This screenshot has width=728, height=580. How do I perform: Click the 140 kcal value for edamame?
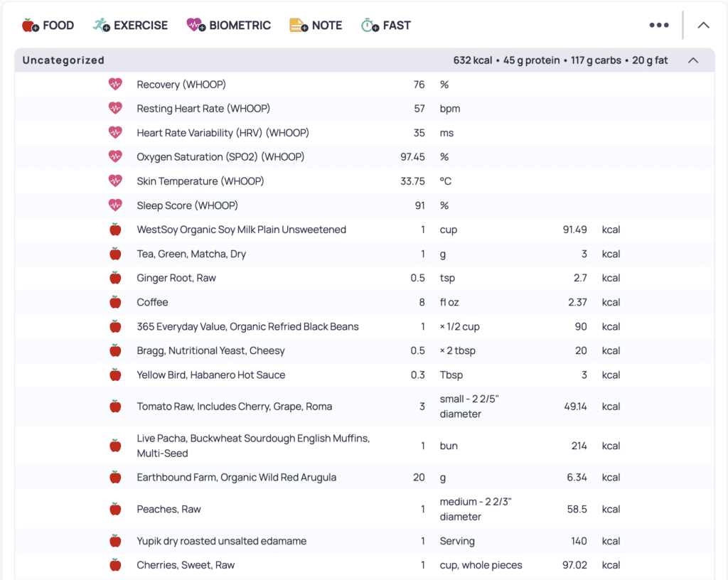tap(579, 541)
